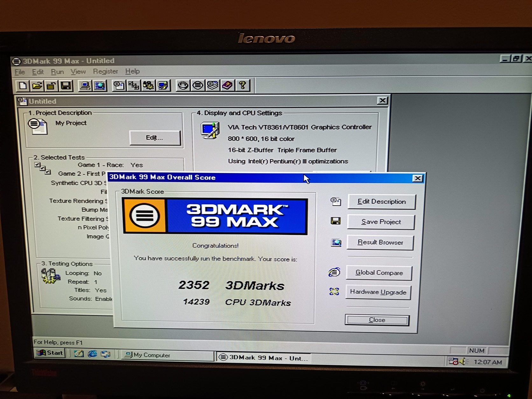Minimize the 3DMark 99 Max main window
532x399 pixels.
click(505, 59)
